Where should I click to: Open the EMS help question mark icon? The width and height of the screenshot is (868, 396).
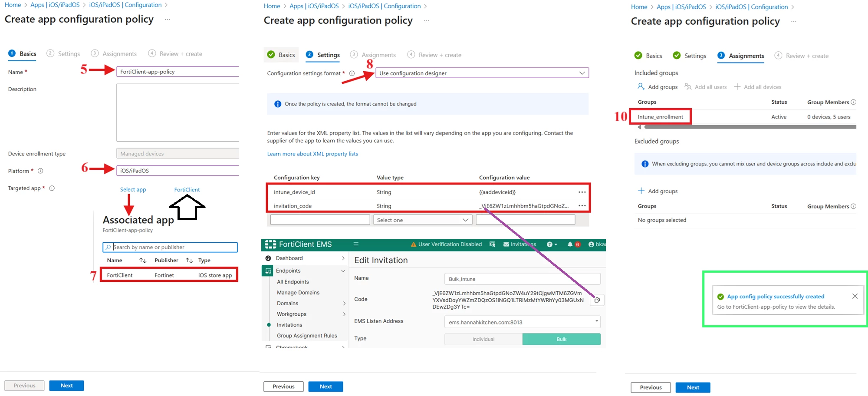(x=549, y=244)
